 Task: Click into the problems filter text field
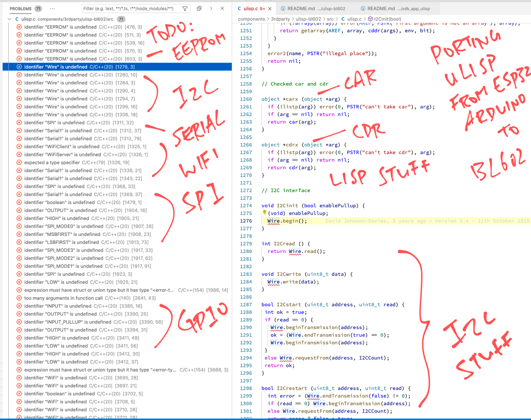click(131, 8)
